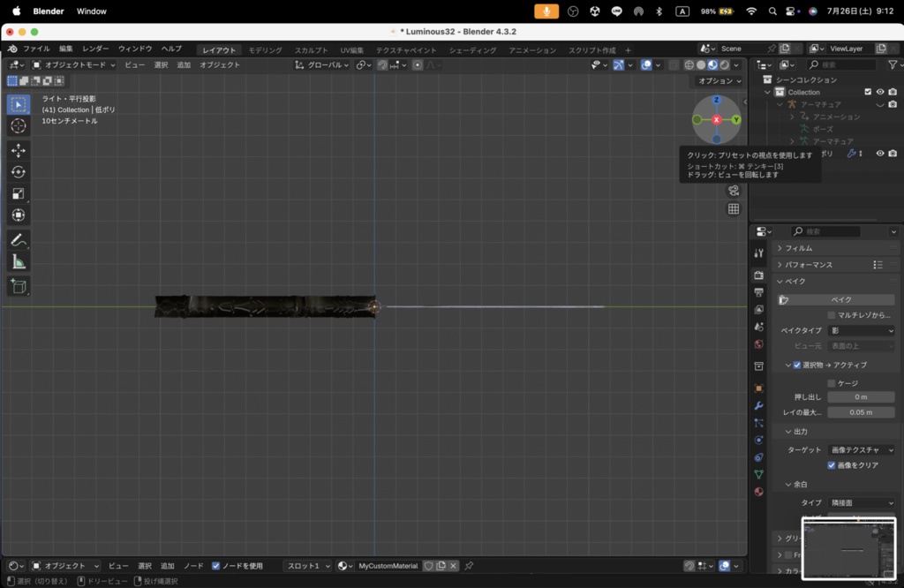904x588 pixels.
Task: Select the Add Cube tool
Action: point(19,287)
